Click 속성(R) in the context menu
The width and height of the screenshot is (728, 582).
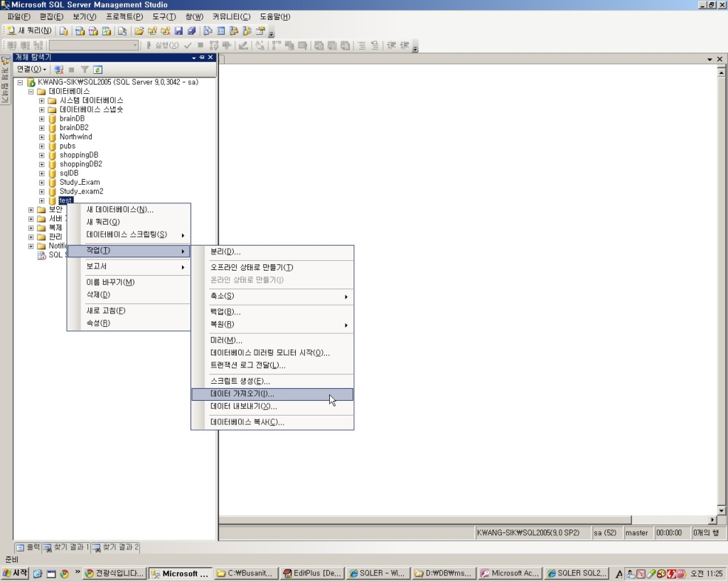pos(129,323)
